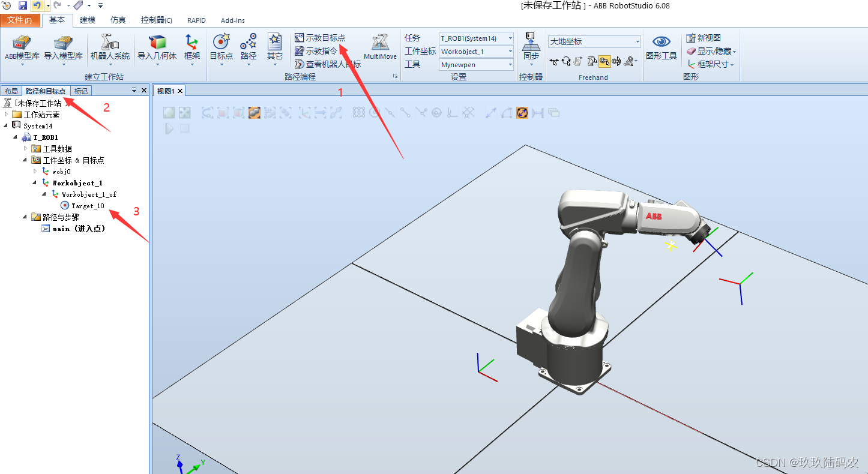The image size is (868, 474).
Task: Click the Redo arrow in quick access toolbar
Action: pyautogui.click(x=58, y=5)
